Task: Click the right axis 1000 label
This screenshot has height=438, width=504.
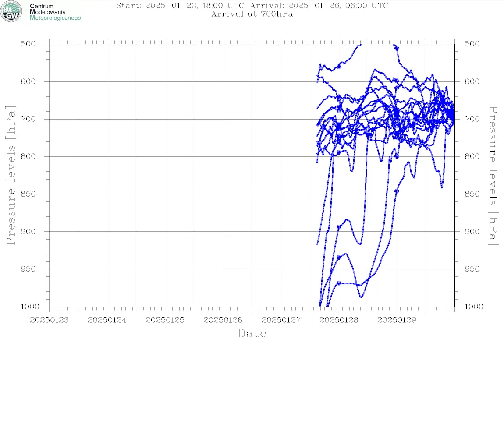Action: (x=474, y=306)
